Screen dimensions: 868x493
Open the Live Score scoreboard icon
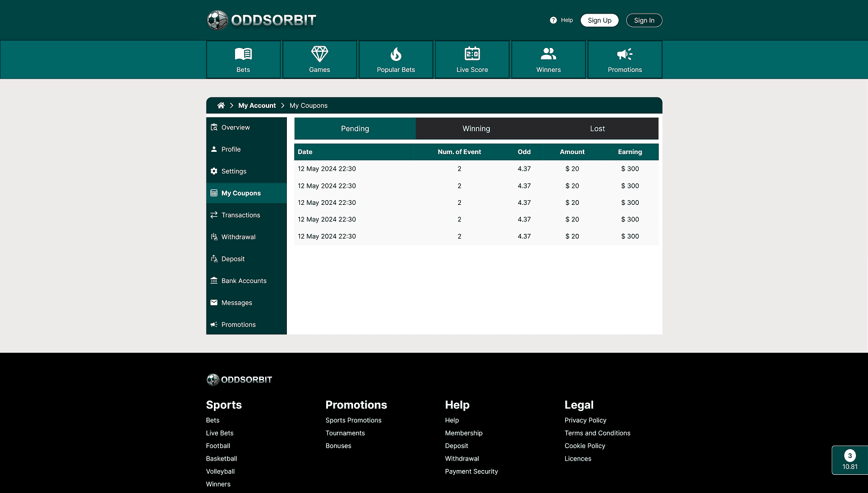pyautogui.click(x=472, y=54)
